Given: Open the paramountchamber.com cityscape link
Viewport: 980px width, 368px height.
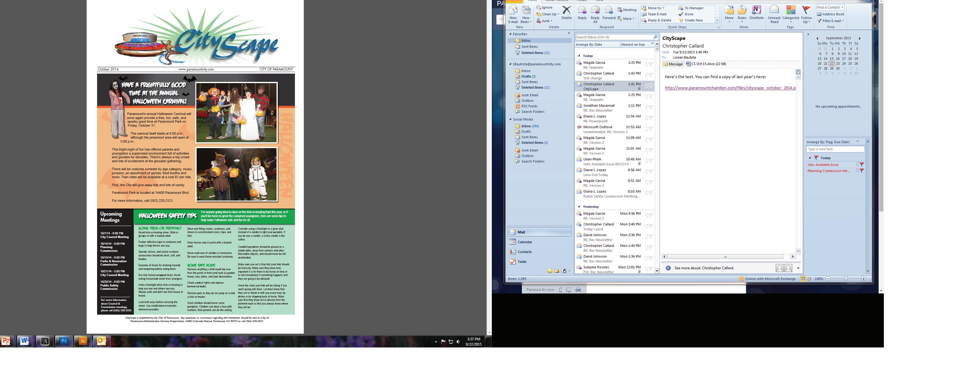Looking at the screenshot, I should pos(730,88).
